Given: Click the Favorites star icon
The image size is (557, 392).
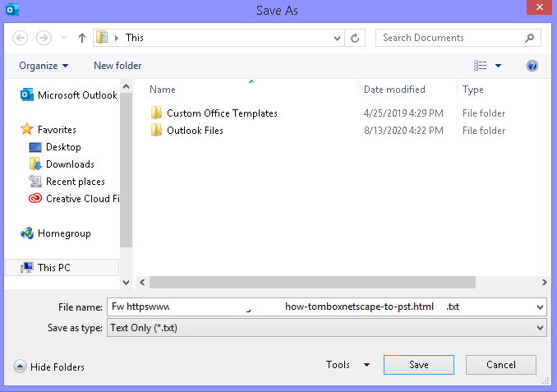Looking at the screenshot, I should 27,129.
